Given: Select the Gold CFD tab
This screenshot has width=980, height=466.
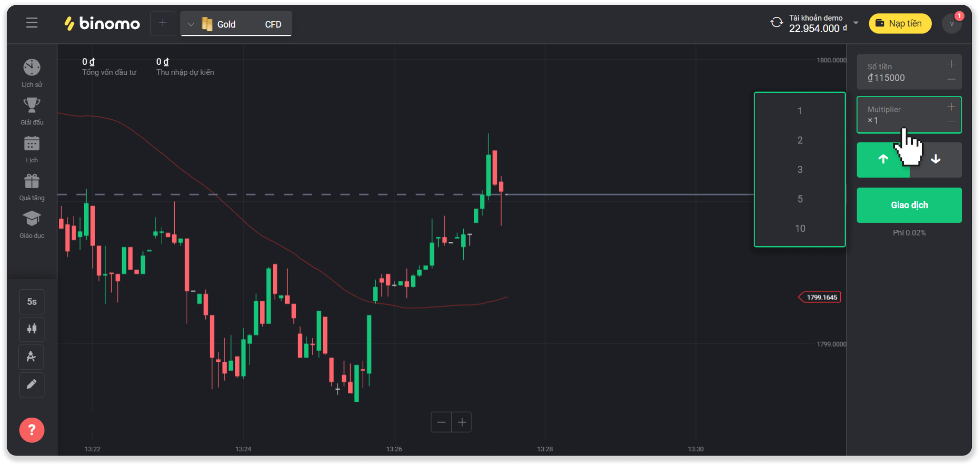Looking at the screenshot, I should [236, 23].
